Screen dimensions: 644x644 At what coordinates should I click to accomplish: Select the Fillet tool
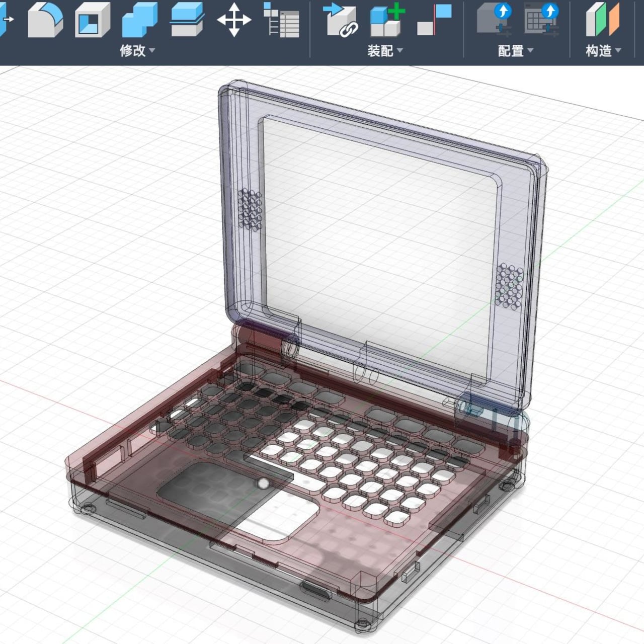45,21
